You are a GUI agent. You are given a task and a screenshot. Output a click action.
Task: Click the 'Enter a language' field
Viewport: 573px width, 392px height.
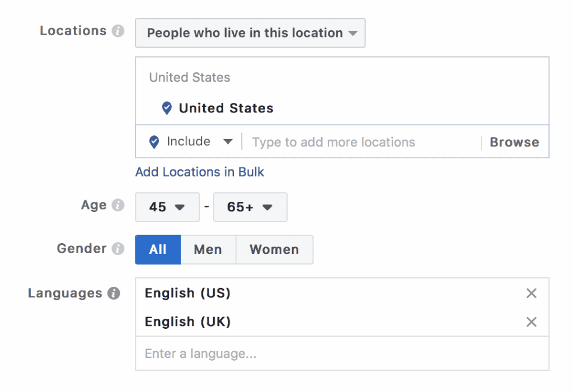pos(201,353)
